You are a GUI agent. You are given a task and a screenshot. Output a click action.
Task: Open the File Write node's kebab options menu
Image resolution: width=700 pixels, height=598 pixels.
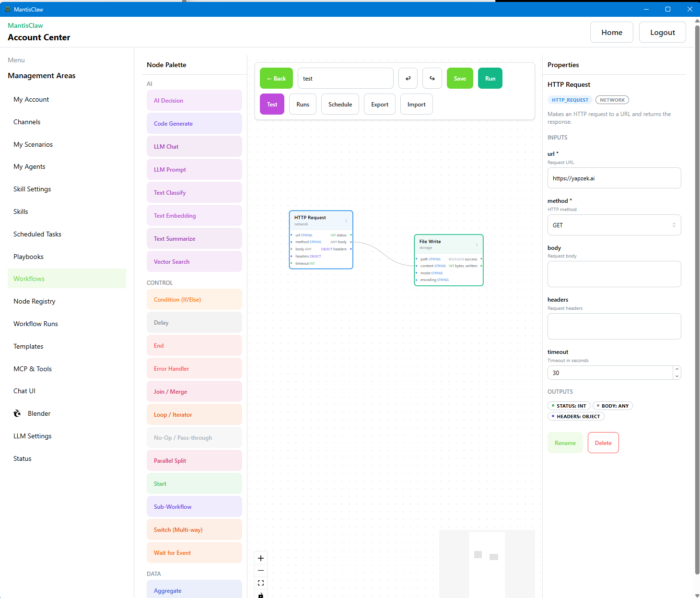[x=477, y=245]
